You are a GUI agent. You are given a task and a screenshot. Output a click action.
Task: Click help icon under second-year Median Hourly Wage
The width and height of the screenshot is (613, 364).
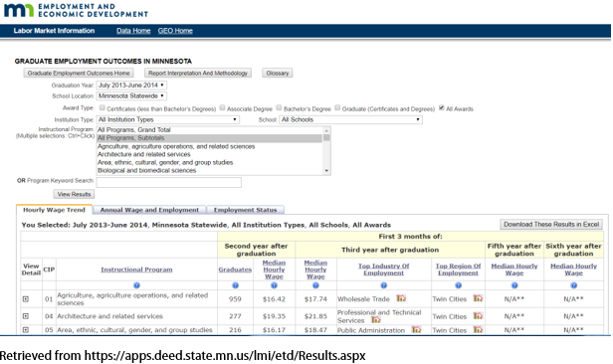tap(274, 285)
